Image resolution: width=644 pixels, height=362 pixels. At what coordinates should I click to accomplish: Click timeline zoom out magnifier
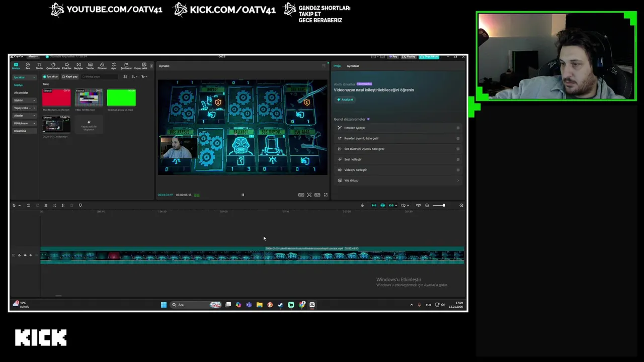pyautogui.click(x=427, y=205)
